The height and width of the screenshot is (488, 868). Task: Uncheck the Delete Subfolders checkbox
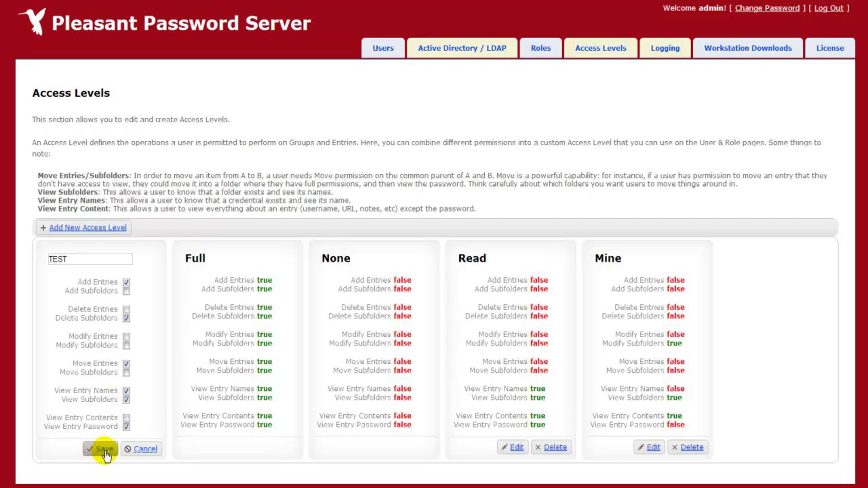pos(126,318)
